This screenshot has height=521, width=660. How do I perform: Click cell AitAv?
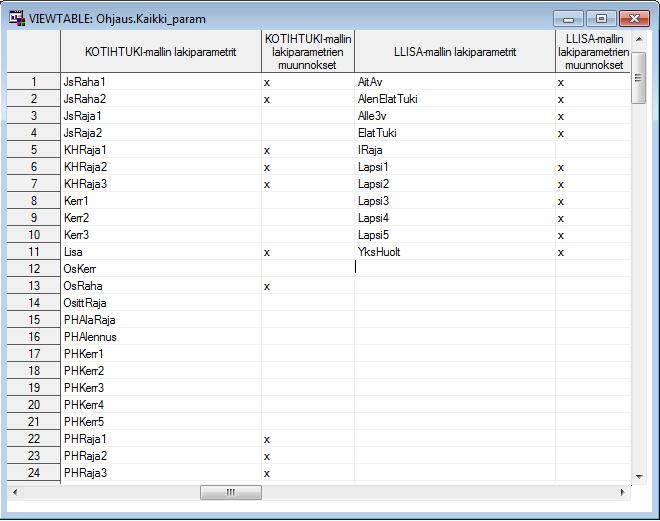pyautogui.click(x=455, y=82)
